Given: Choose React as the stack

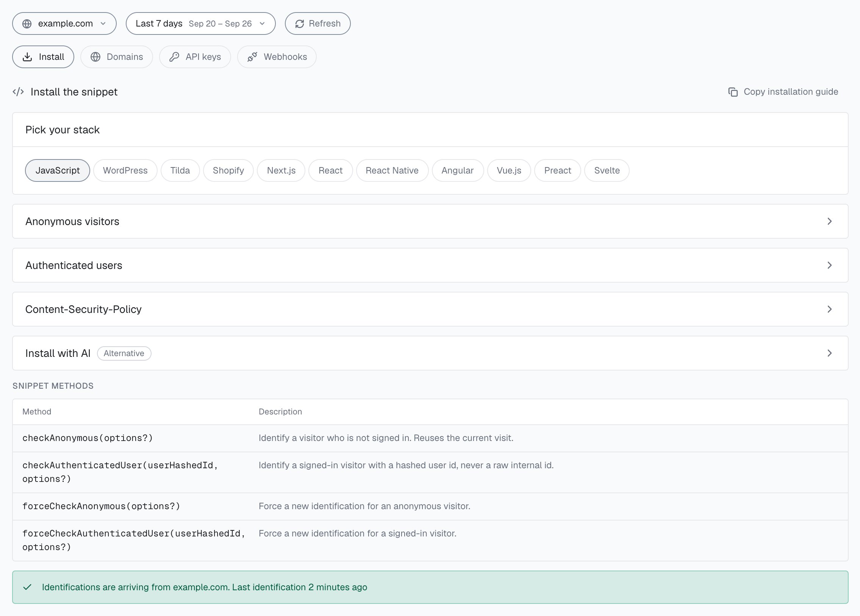Looking at the screenshot, I should coord(331,170).
